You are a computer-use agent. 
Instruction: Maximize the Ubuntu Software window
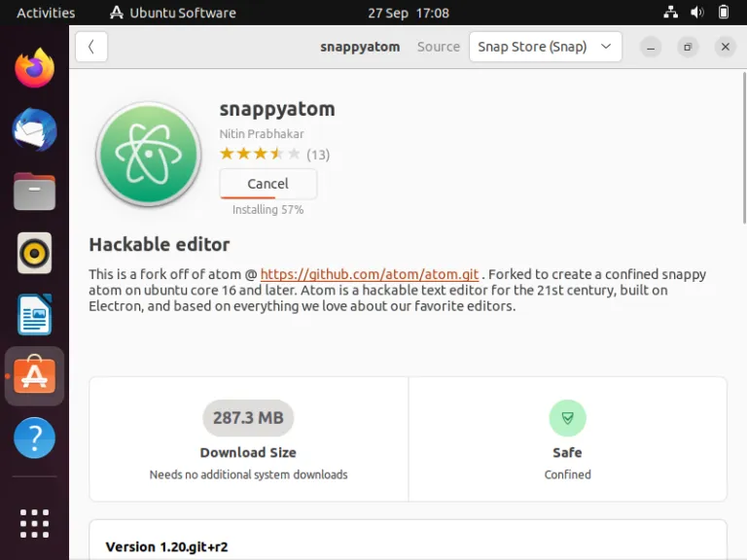tap(688, 47)
